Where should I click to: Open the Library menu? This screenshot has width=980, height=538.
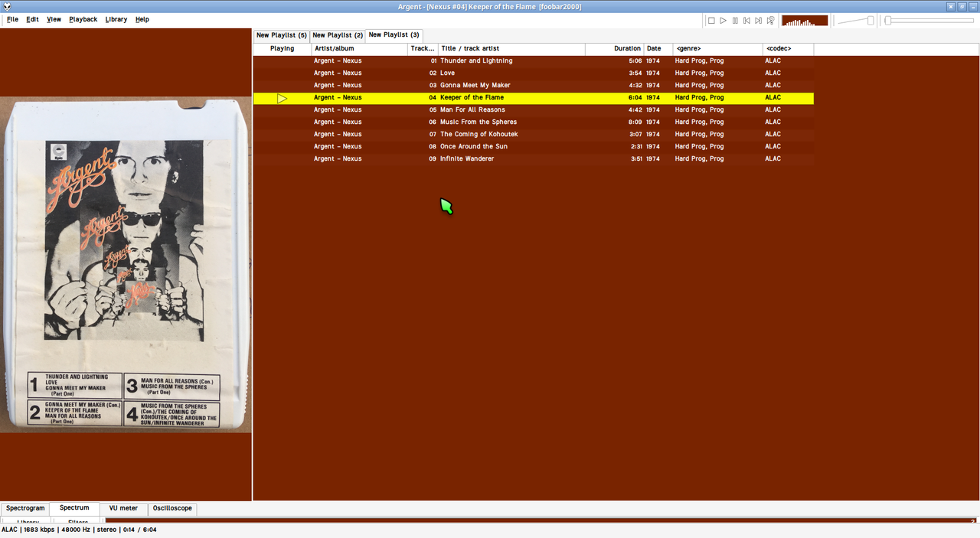click(x=116, y=19)
